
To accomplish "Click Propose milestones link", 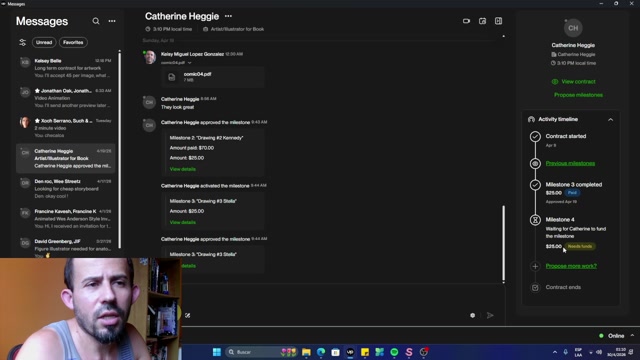I will 578,95.
